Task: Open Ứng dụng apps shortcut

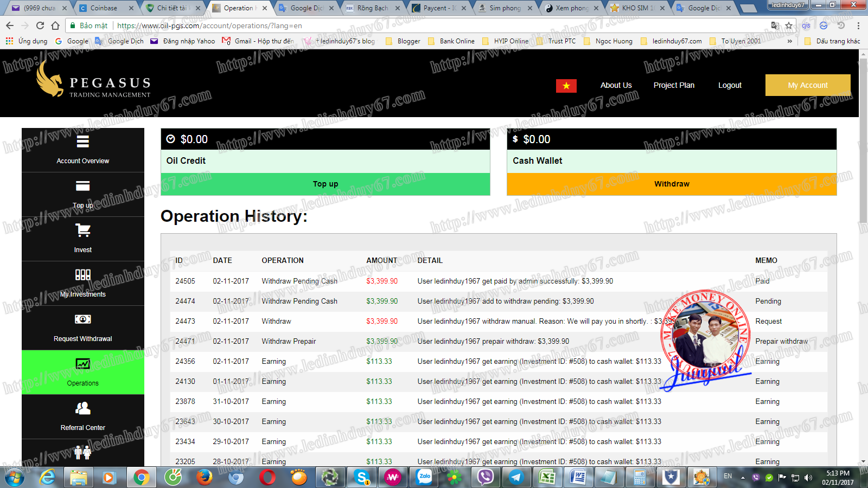Action: 27,41
